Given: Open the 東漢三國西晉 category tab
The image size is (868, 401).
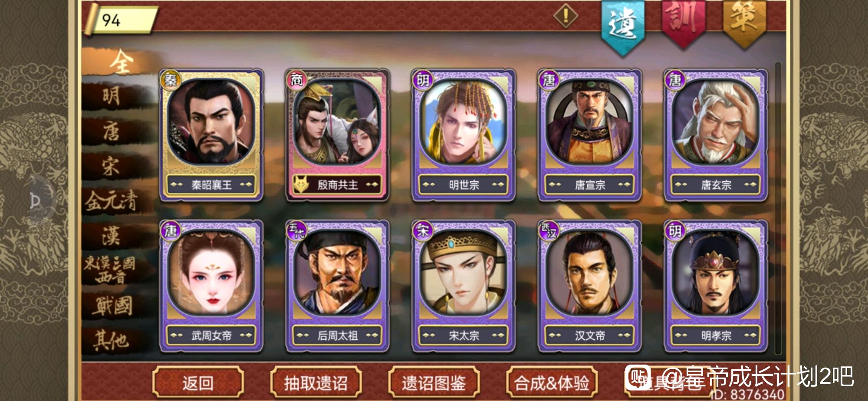Looking at the screenshot, I should pyautogui.click(x=110, y=270).
